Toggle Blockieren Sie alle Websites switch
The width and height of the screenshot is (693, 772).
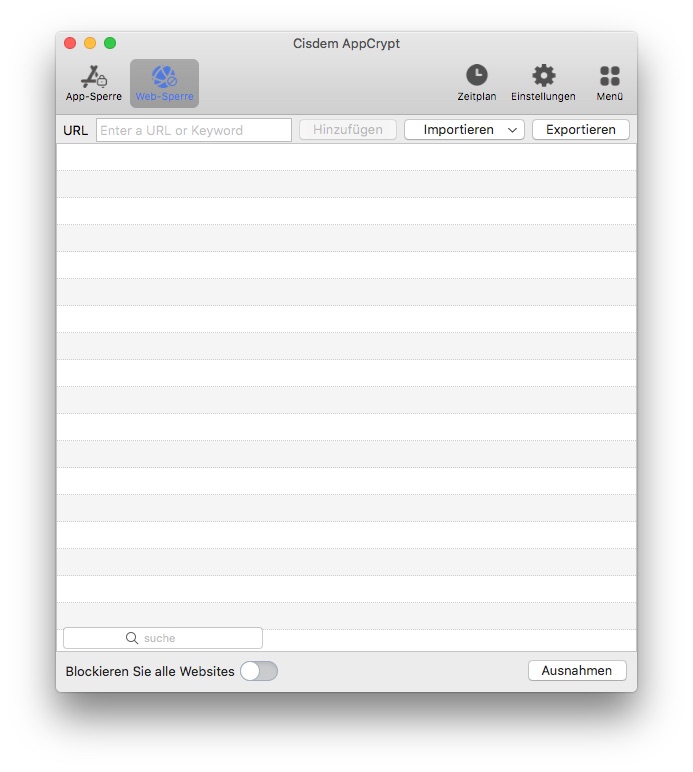tap(259, 671)
